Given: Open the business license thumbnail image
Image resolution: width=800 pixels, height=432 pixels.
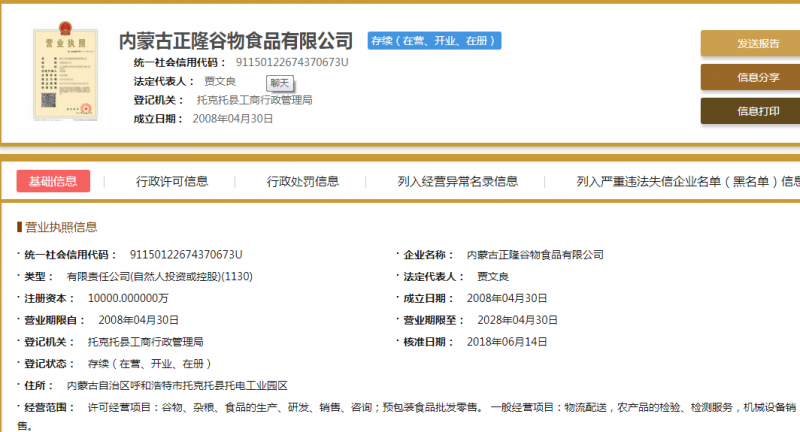Looking at the screenshot, I should 65,71.
